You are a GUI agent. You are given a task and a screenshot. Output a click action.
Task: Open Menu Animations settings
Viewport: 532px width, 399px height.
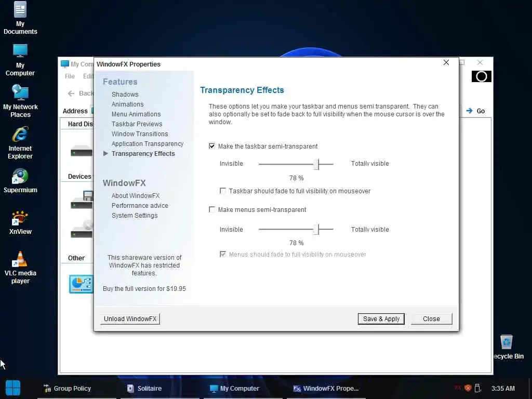(136, 114)
